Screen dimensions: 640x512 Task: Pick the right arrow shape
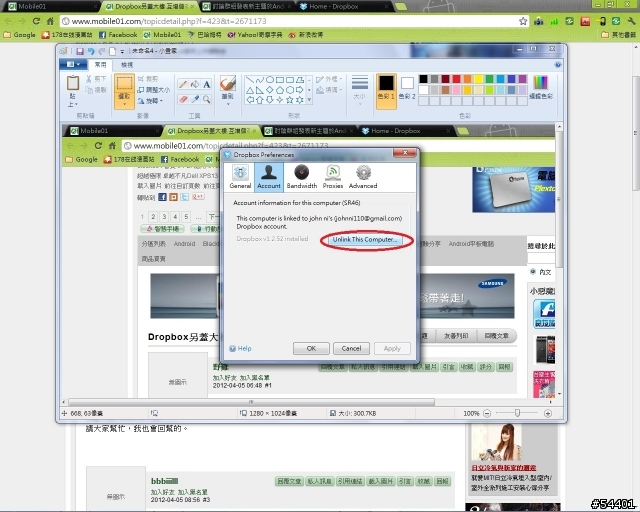point(300,89)
